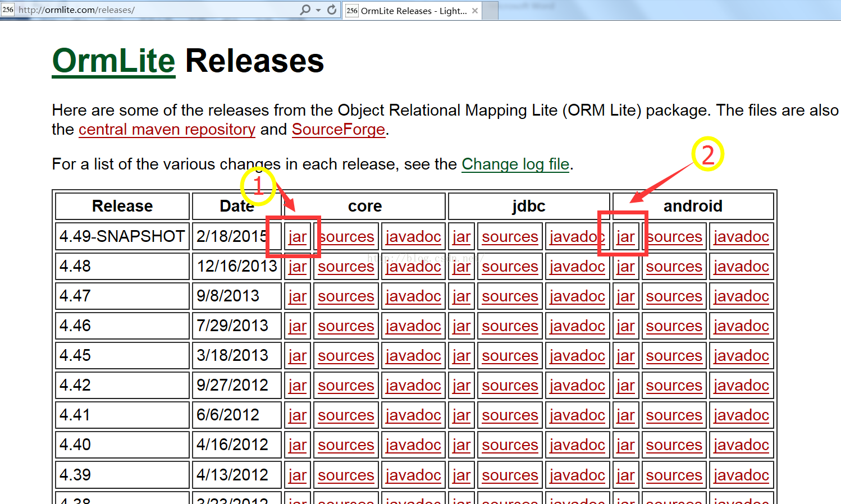
Task: Download core jar for 4.49-SNAPSHOT
Action: point(298,237)
